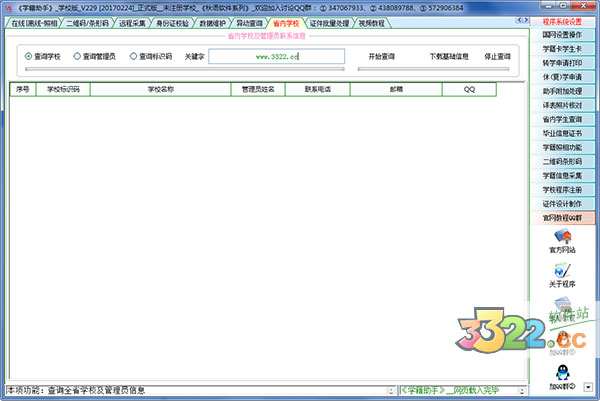Click the 官网教程QQ群 side button
This screenshot has height=401, width=600.
562,218
